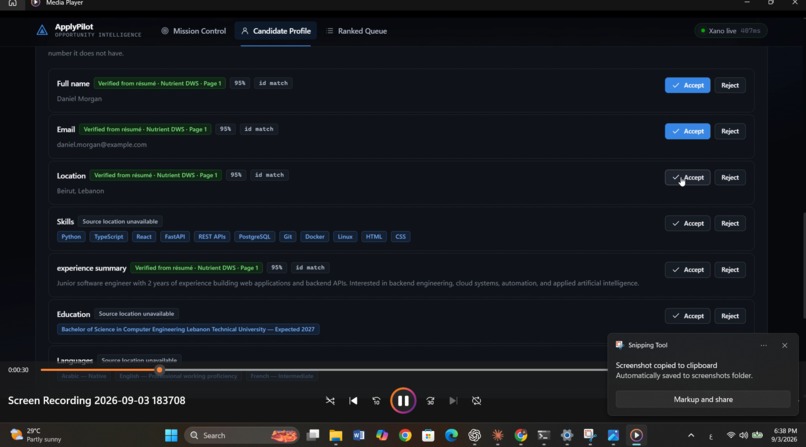Open Microsoft Edge from the taskbar

coord(451,435)
